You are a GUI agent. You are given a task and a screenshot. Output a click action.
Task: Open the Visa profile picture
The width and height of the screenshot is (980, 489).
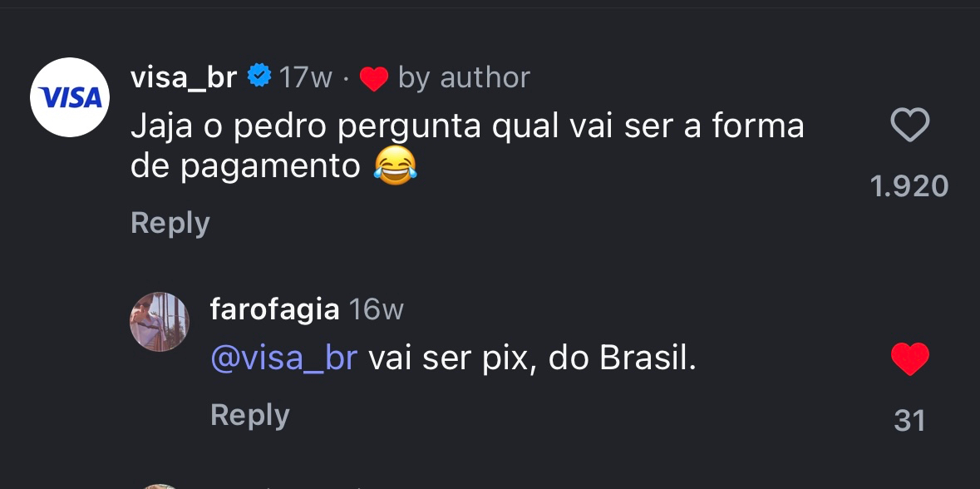coord(70,97)
